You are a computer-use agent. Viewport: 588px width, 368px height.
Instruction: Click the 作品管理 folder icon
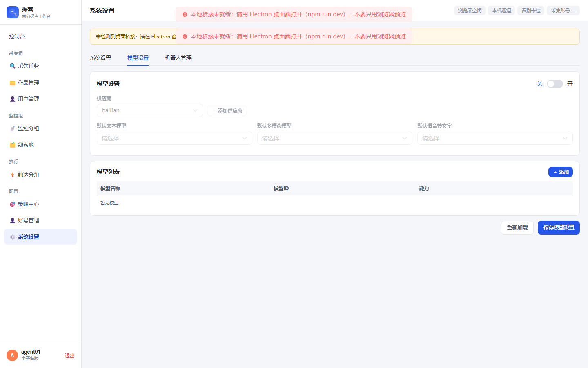pos(13,83)
